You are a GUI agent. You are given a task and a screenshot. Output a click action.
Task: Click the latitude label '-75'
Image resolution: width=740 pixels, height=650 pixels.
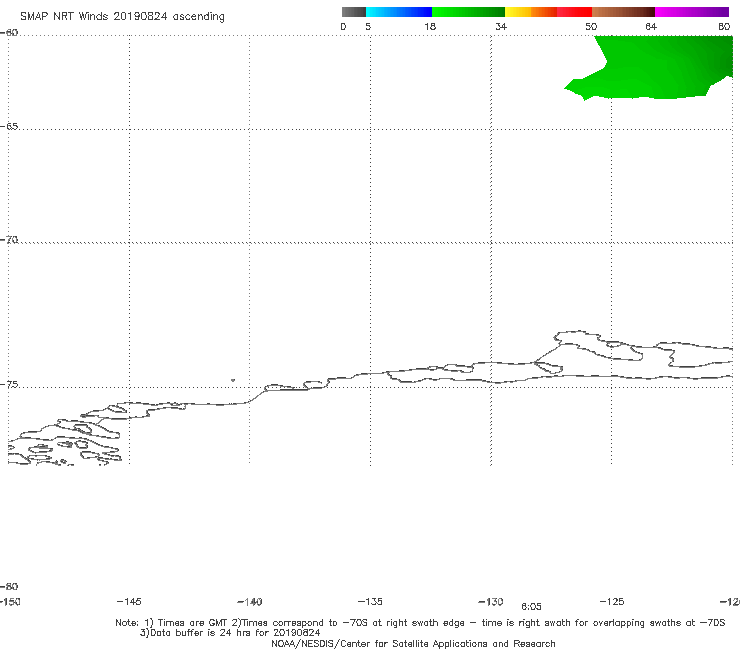pyautogui.click(x=9, y=385)
